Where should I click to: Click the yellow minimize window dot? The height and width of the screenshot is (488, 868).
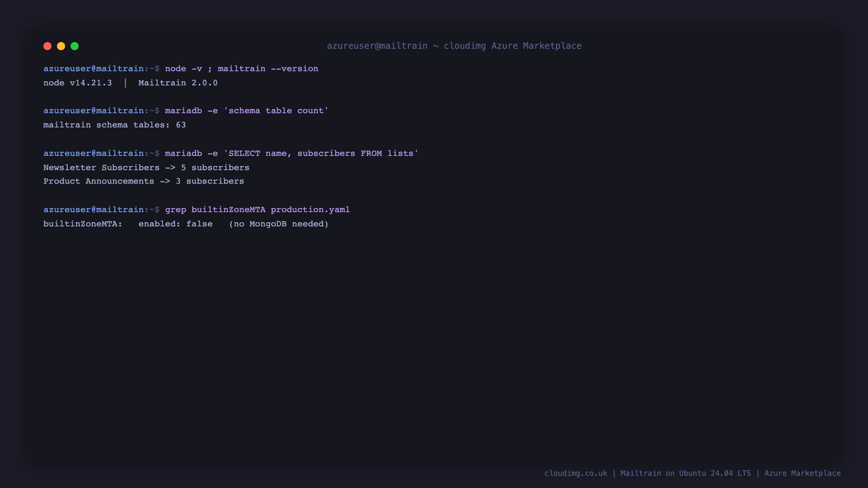(x=61, y=46)
